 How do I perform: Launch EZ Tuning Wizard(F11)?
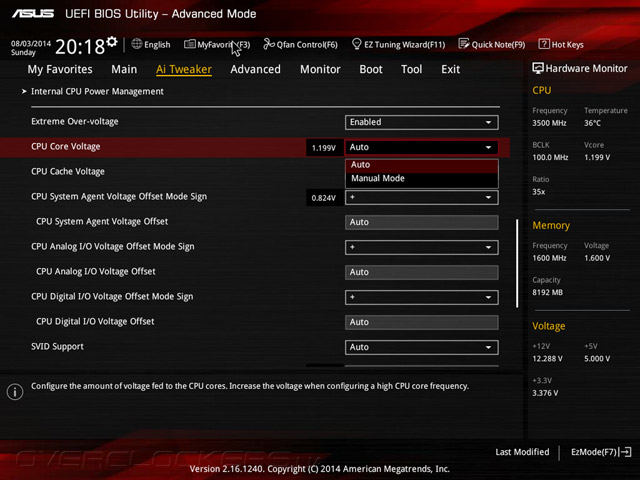[x=398, y=44]
